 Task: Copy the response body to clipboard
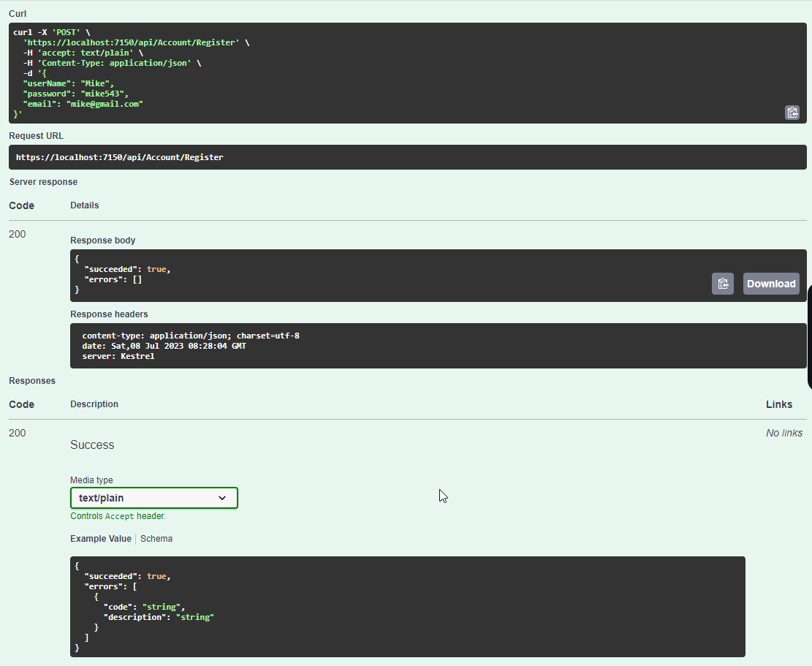tap(722, 284)
